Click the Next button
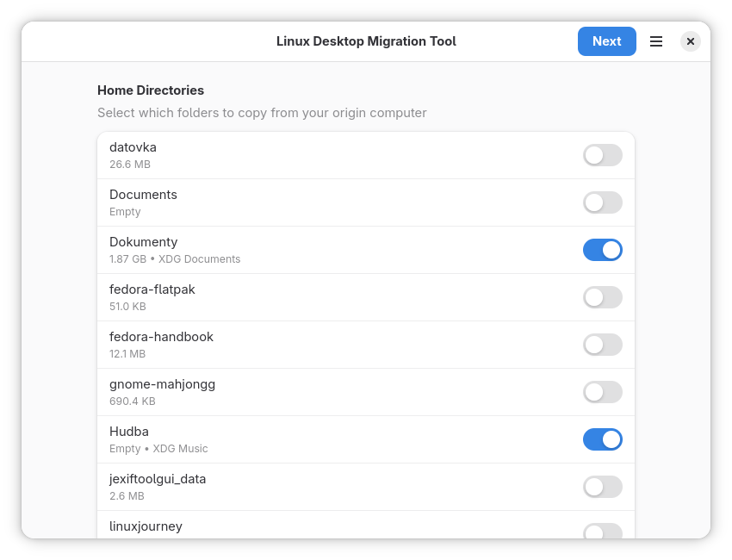Screen dimensions: 732x560 click(606, 41)
